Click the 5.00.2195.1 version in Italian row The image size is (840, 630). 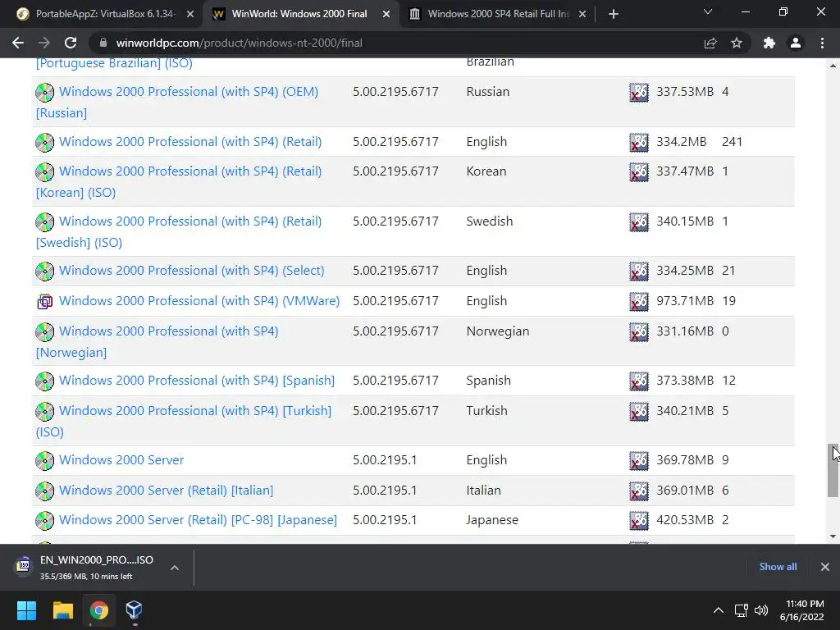pos(385,491)
